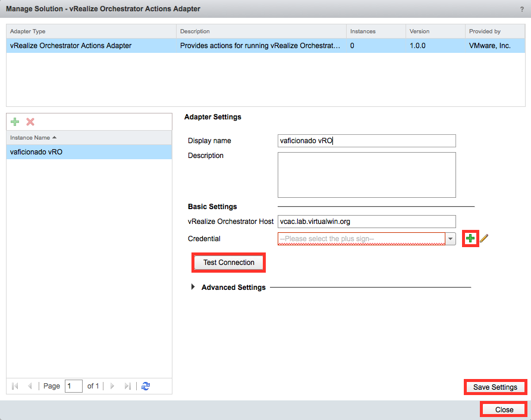
Task: Select the vaficionado vRO instance row
Action: pyautogui.click(x=89, y=152)
